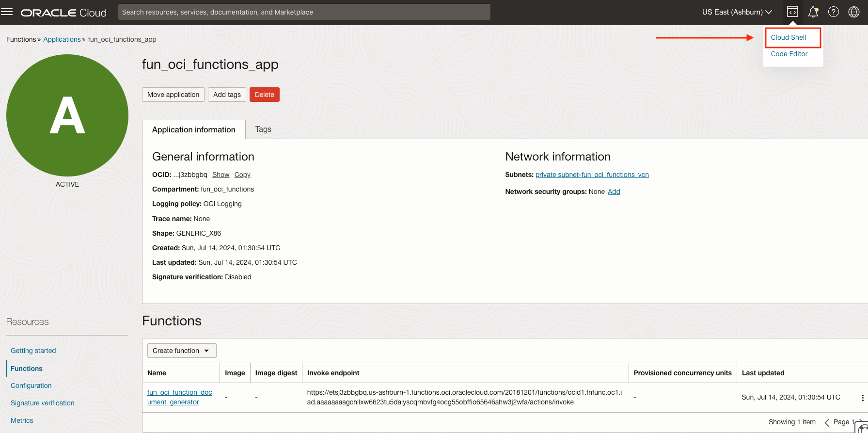Click the search resources input field
Screen dimensions: 868x433
coord(304,12)
